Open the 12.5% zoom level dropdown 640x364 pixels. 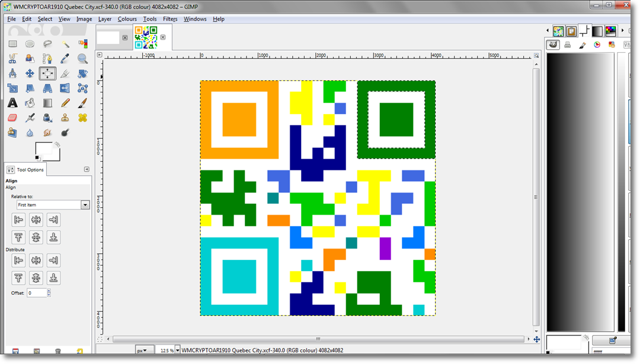pyautogui.click(x=178, y=350)
